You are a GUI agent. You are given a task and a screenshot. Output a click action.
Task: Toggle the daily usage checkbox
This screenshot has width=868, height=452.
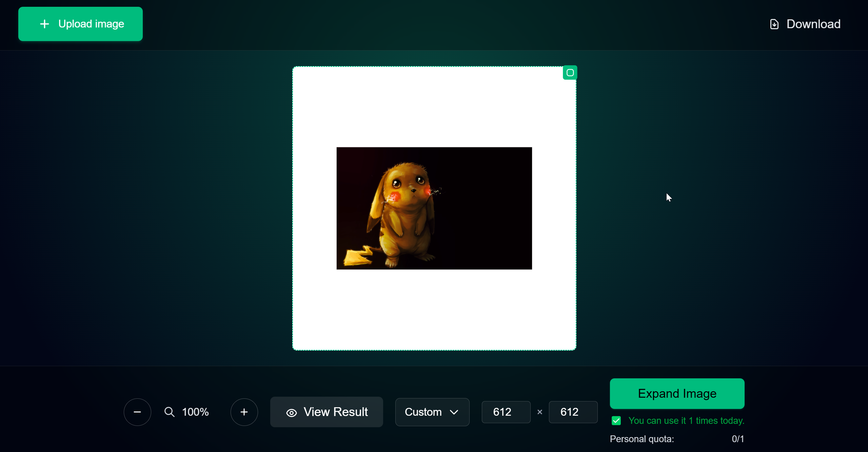[x=616, y=421]
